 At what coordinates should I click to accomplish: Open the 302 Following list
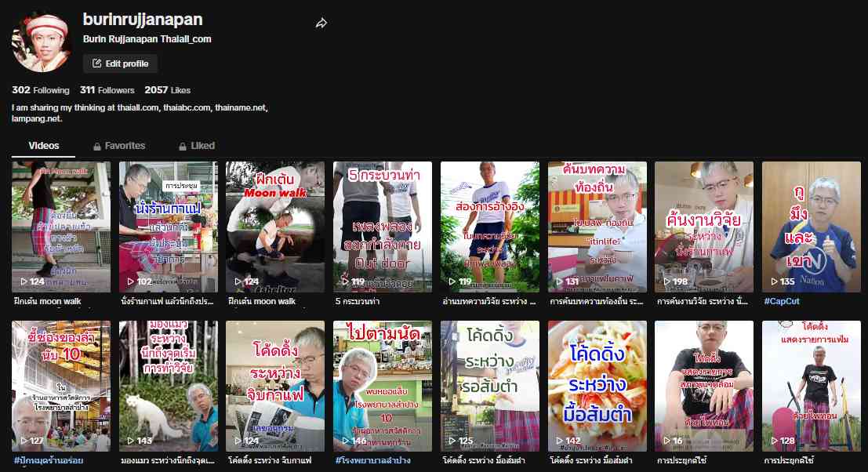pyautogui.click(x=41, y=90)
